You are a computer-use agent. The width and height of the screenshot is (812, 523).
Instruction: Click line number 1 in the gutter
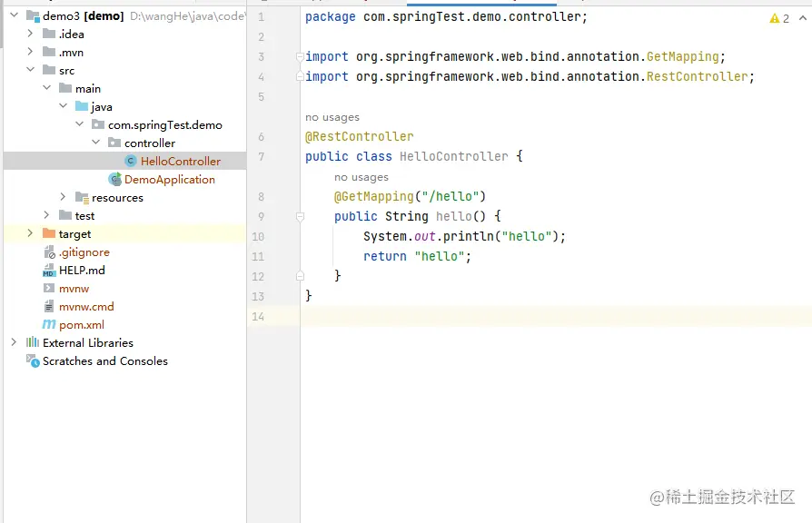pyautogui.click(x=261, y=17)
